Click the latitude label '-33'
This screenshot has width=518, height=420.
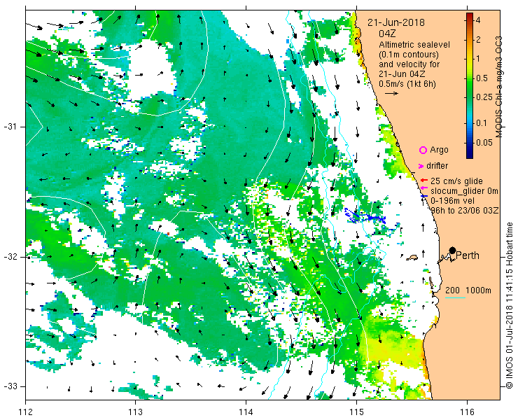[10, 386]
